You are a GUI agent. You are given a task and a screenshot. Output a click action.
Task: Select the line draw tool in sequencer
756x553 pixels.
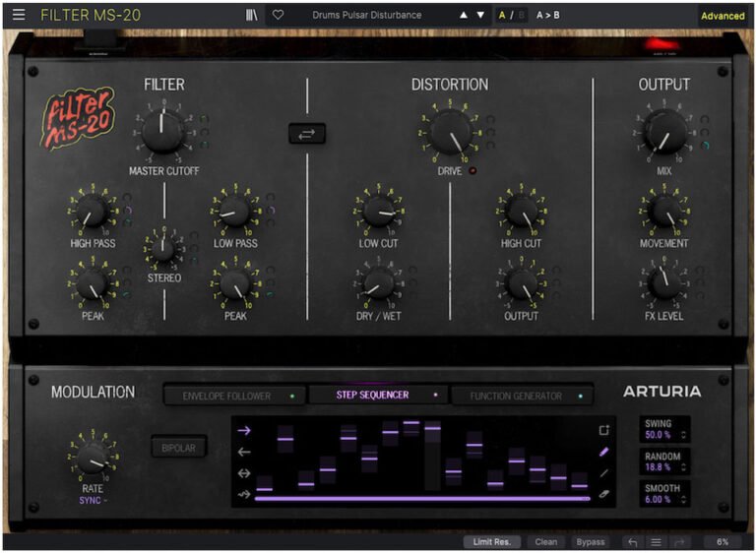point(603,473)
